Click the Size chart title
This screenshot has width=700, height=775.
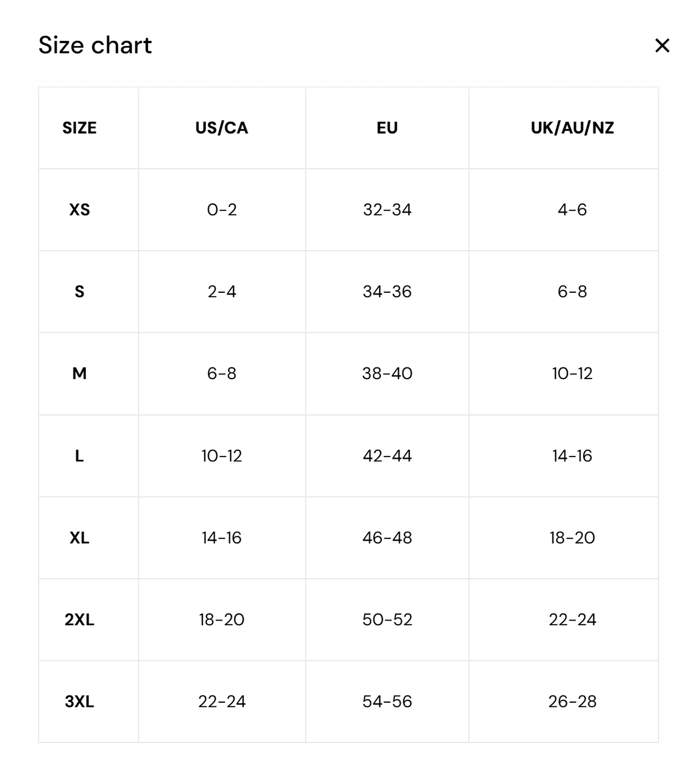click(x=95, y=45)
